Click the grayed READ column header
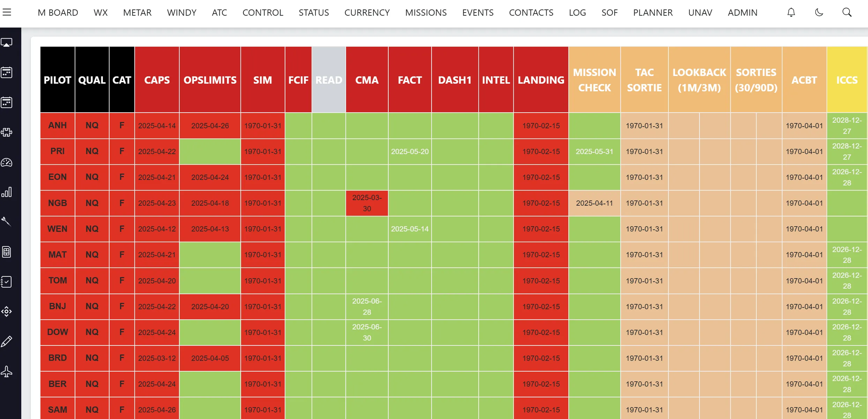The width and height of the screenshot is (868, 419). [329, 80]
